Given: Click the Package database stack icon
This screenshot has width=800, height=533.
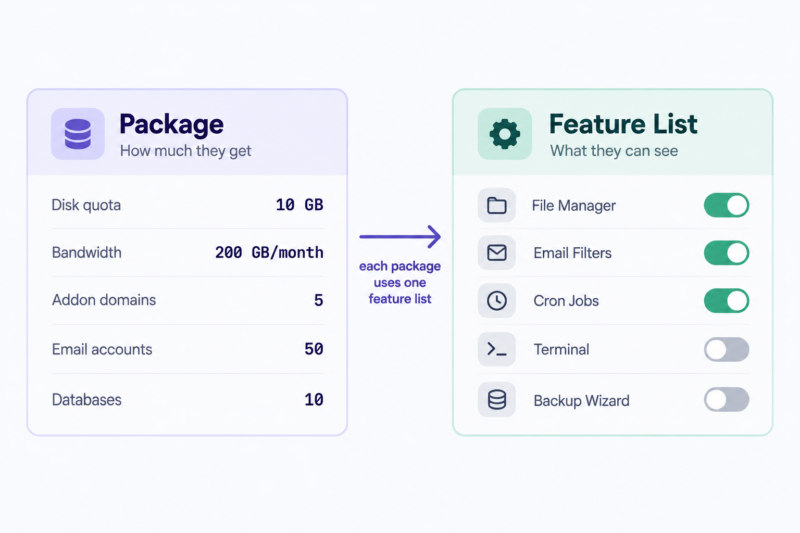Looking at the screenshot, I should [78, 134].
